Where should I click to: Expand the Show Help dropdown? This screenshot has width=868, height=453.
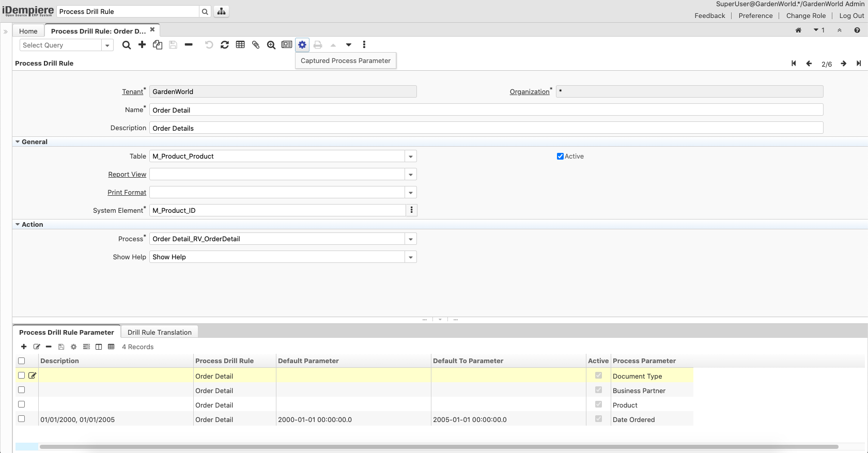pyautogui.click(x=411, y=257)
